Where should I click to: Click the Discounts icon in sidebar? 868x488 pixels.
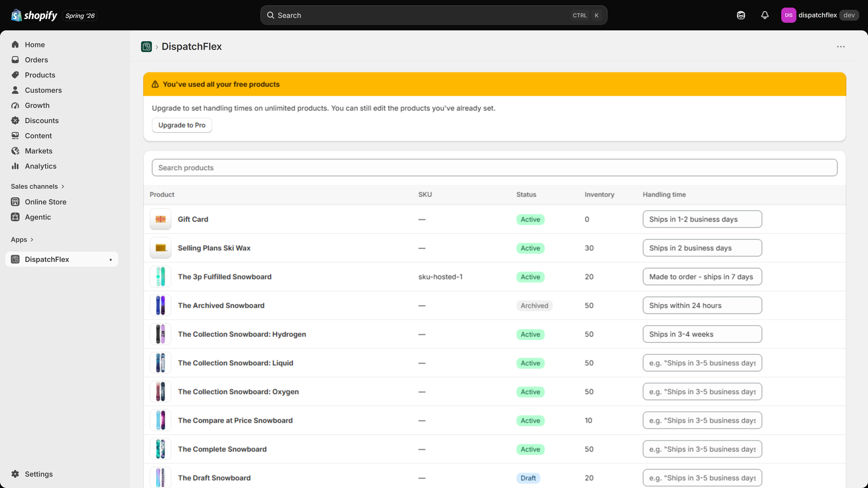click(15, 120)
